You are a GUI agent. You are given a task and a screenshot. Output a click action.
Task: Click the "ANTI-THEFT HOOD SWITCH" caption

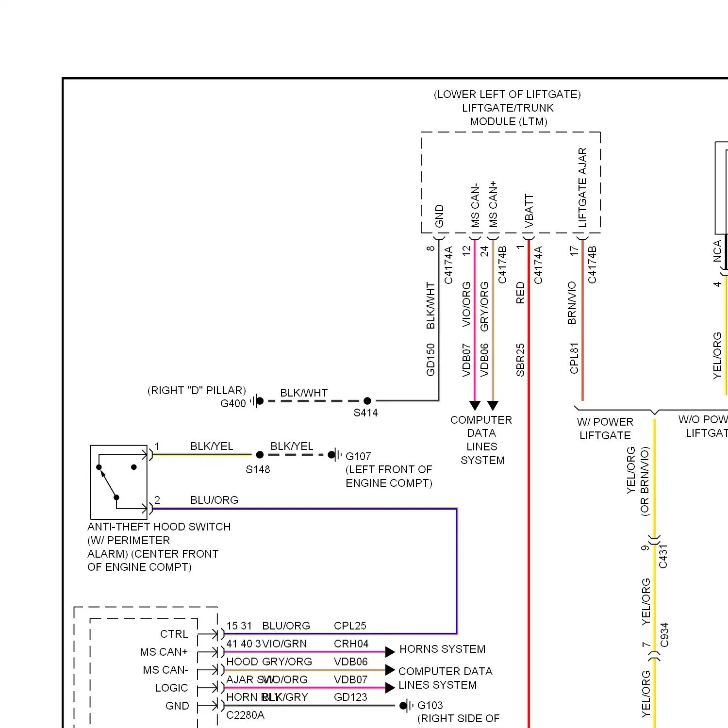pos(159,527)
